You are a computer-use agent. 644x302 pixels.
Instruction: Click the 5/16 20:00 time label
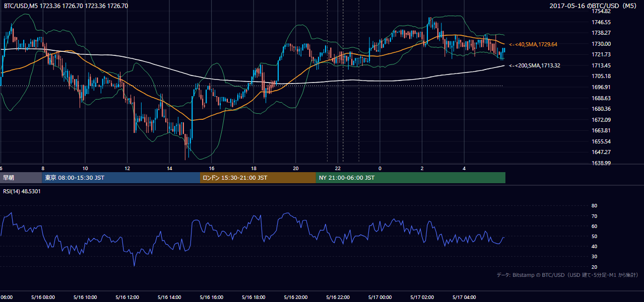[295, 297]
